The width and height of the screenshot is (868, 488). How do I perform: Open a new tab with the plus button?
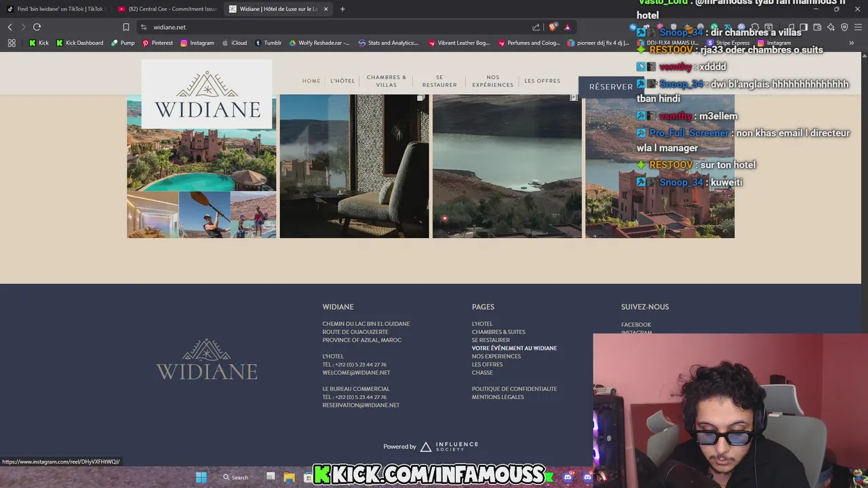click(x=342, y=9)
